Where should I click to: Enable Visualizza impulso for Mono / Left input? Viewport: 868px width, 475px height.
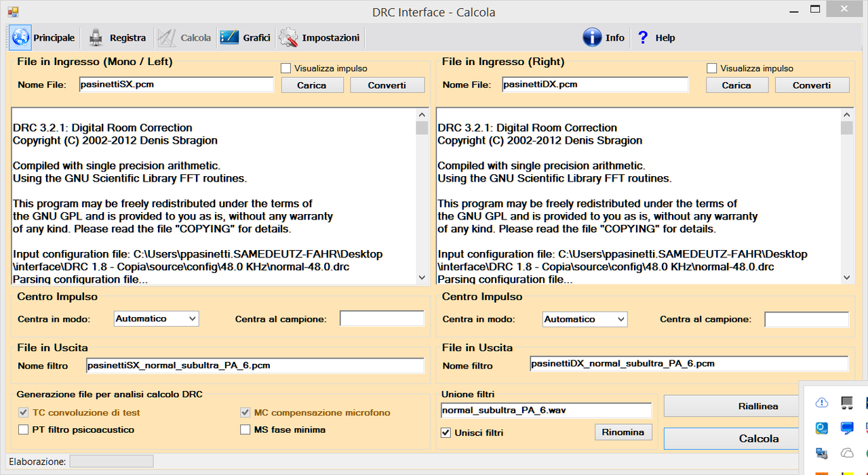(x=285, y=68)
